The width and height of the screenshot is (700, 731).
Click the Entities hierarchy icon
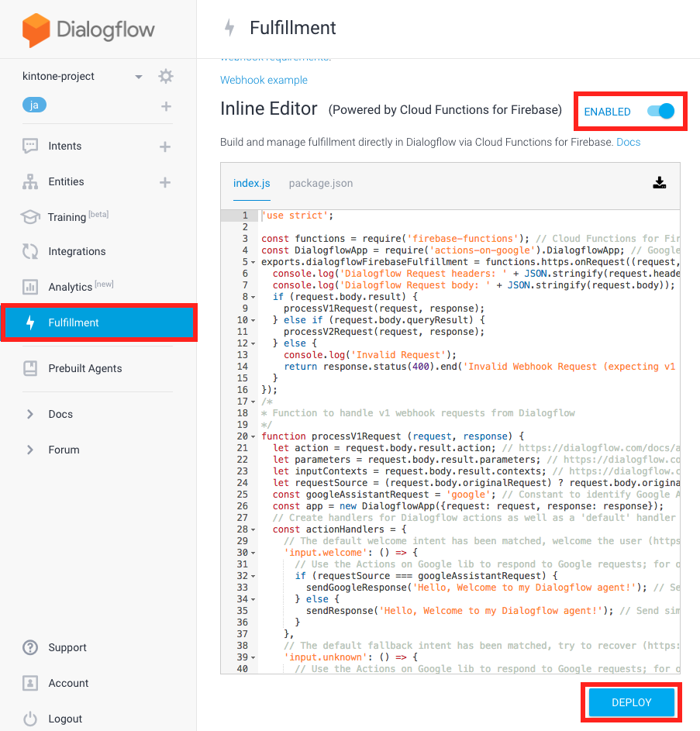pyautogui.click(x=30, y=182)
